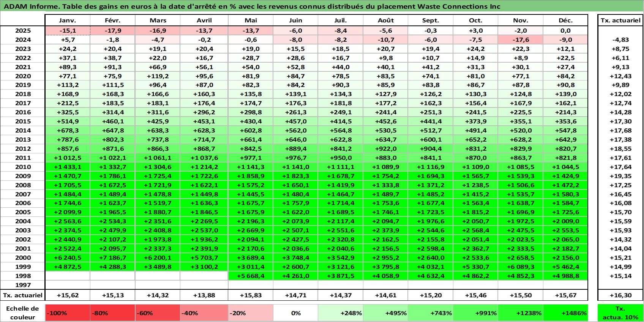Select the 2020 row label
Viewport: 644px width, 322px height.
click(x=23, y=76)
